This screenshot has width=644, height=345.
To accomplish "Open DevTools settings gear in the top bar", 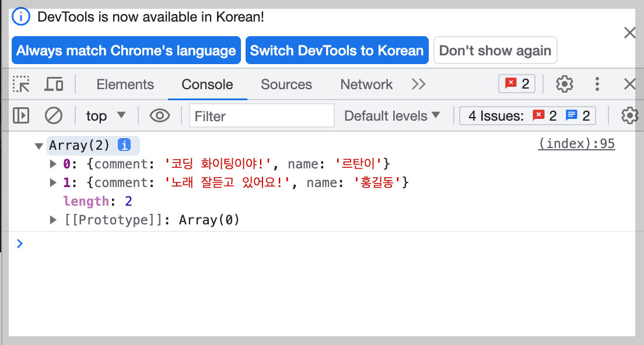I will click(564, 84).
